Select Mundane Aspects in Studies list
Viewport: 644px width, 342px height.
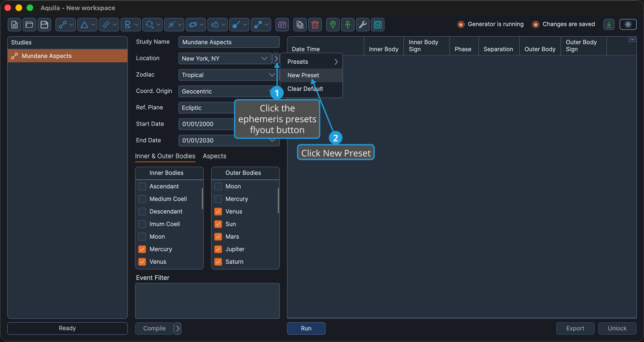click(68, 56)
